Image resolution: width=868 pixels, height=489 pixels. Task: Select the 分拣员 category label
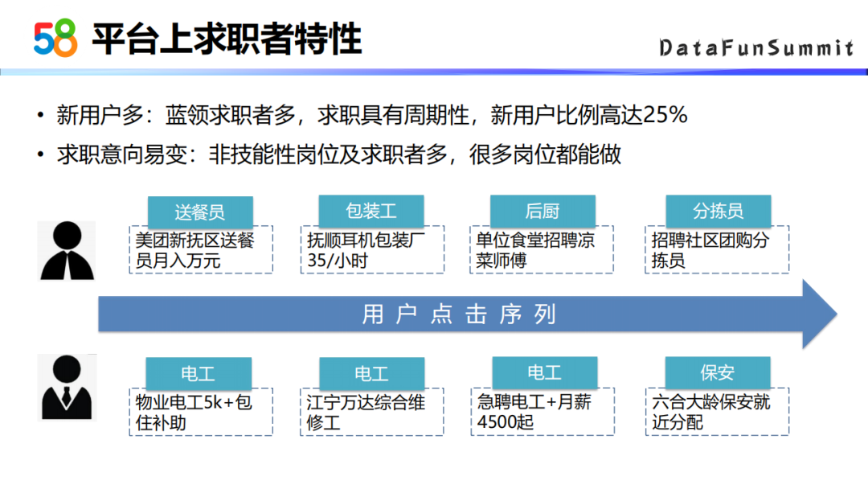point(718,211)
